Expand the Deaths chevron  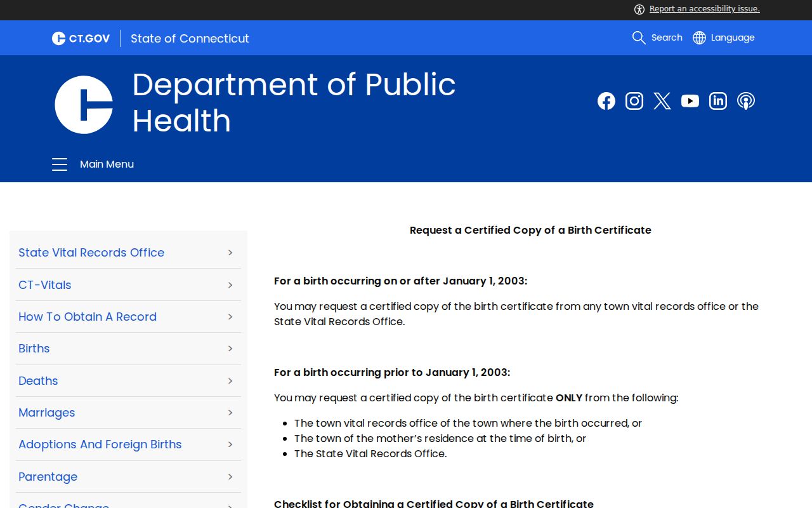tap(230, 381)
